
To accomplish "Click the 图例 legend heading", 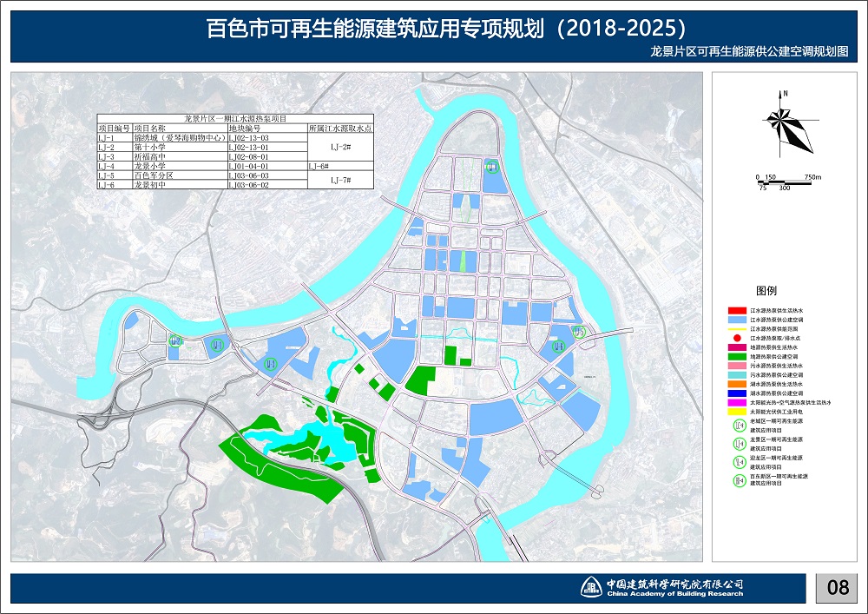I will pyautogui.click(x=766, y=290).
